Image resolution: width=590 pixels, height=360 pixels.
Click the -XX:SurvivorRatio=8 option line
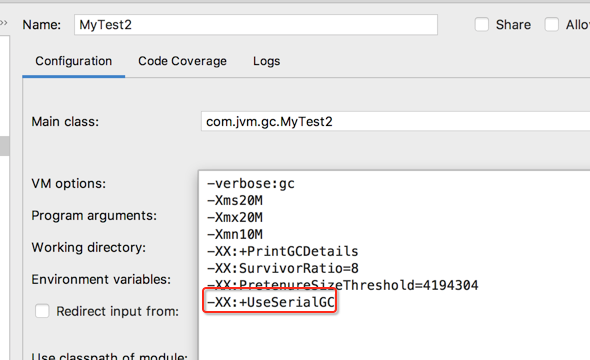pyautogui.click(x=283, y=268)
